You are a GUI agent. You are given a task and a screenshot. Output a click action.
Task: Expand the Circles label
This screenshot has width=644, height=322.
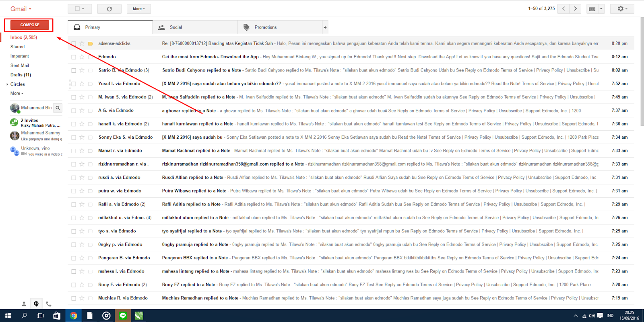[7, 84]
